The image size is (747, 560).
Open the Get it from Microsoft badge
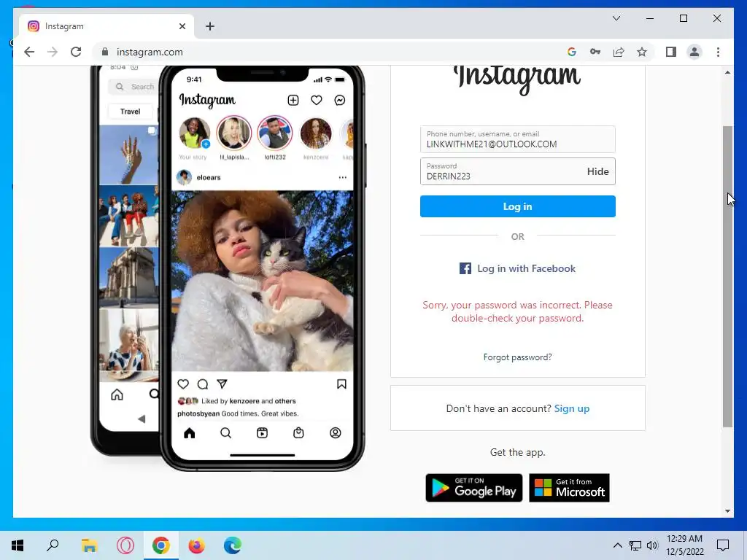(x=569, y=488)
